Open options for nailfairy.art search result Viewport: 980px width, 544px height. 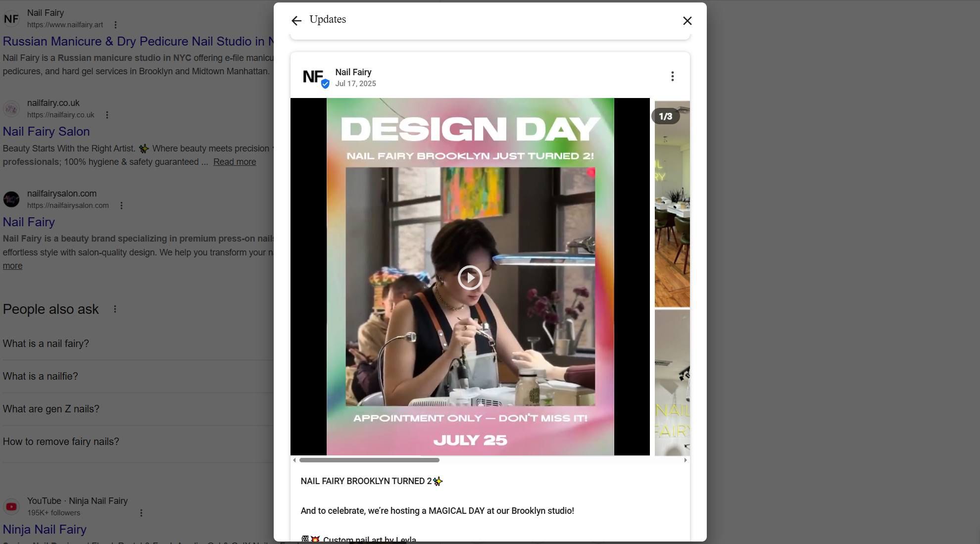[115, 25]
